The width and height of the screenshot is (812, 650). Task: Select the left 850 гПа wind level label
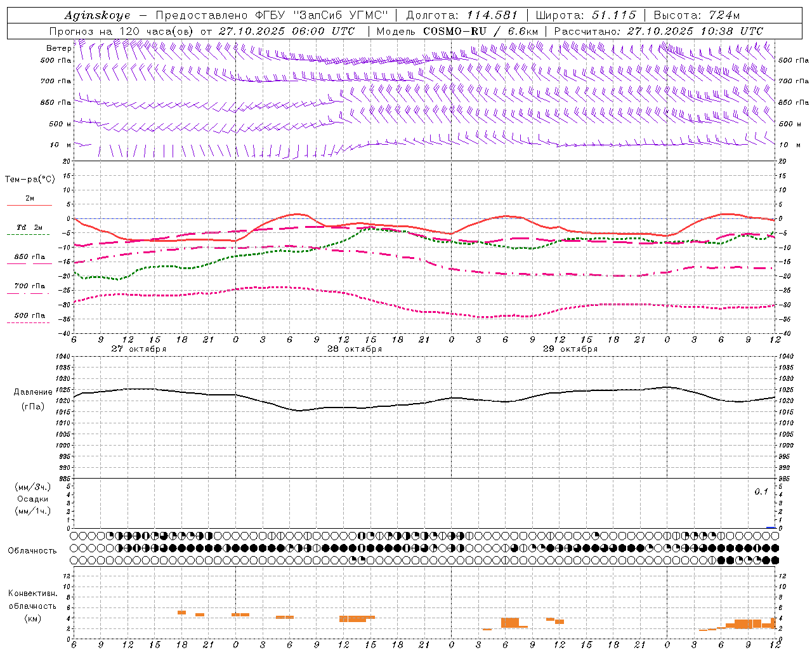[56, 102]
